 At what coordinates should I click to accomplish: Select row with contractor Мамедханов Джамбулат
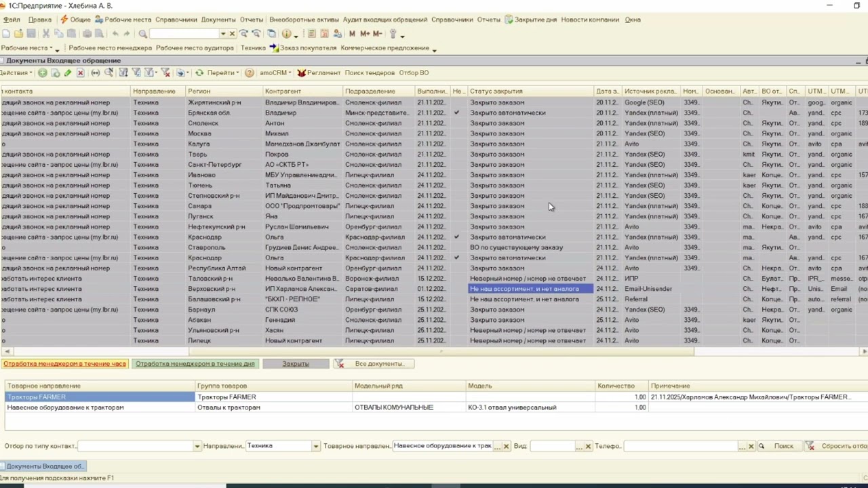pos(434,144)
